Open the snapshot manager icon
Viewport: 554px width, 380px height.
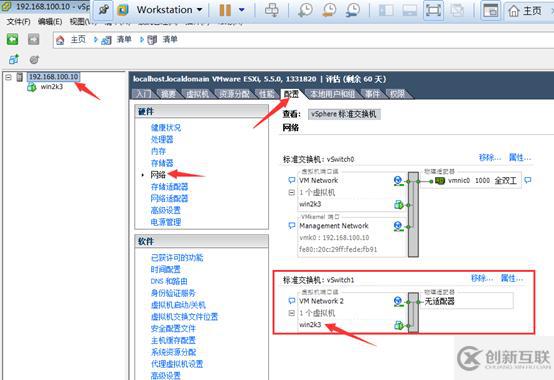[353, 10]
